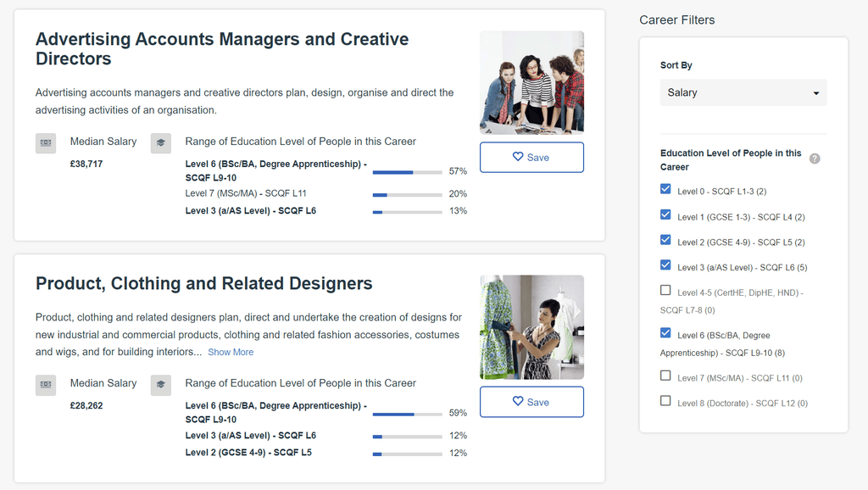Uncheck Level 0 - SCQF L1-3 filter

665,190
